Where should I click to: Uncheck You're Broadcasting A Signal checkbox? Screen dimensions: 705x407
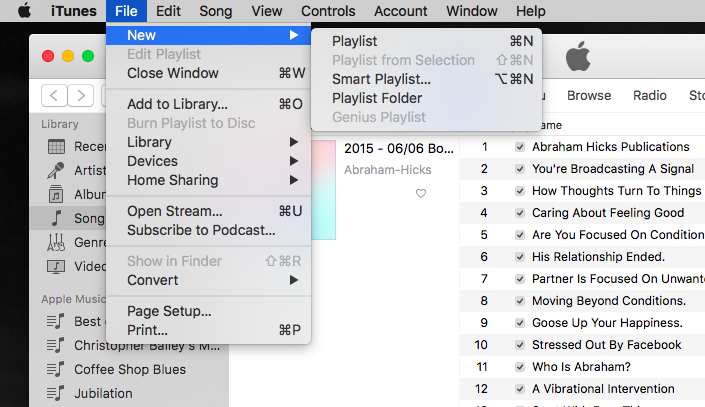[520, 169]
